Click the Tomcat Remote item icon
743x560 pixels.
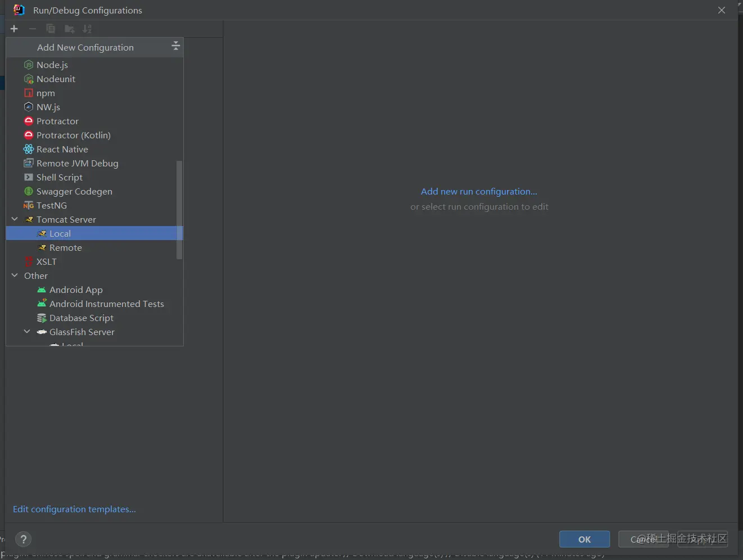tap(42, 247)
